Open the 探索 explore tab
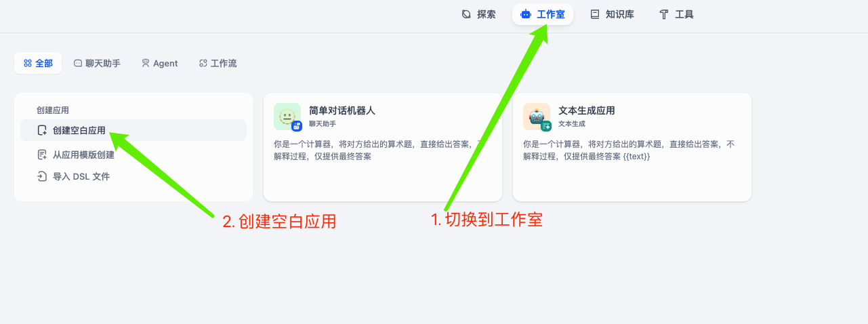The image size is (868, 324). 478,14
